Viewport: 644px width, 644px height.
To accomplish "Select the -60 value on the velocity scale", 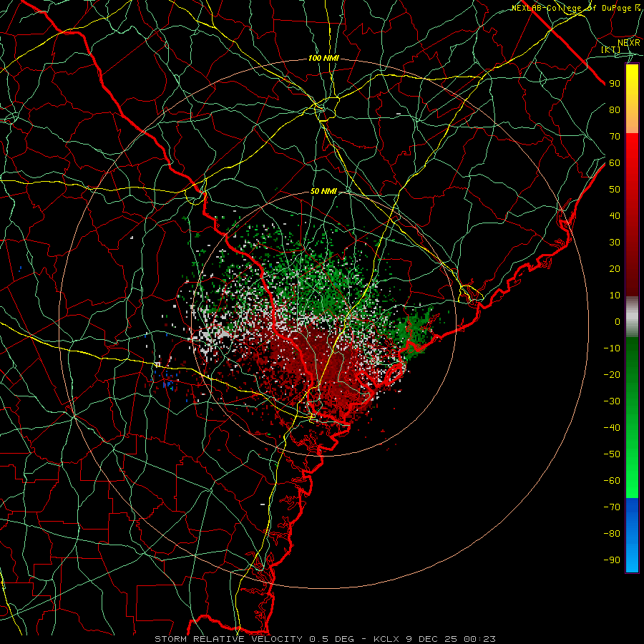I will [x=612, y=481].
